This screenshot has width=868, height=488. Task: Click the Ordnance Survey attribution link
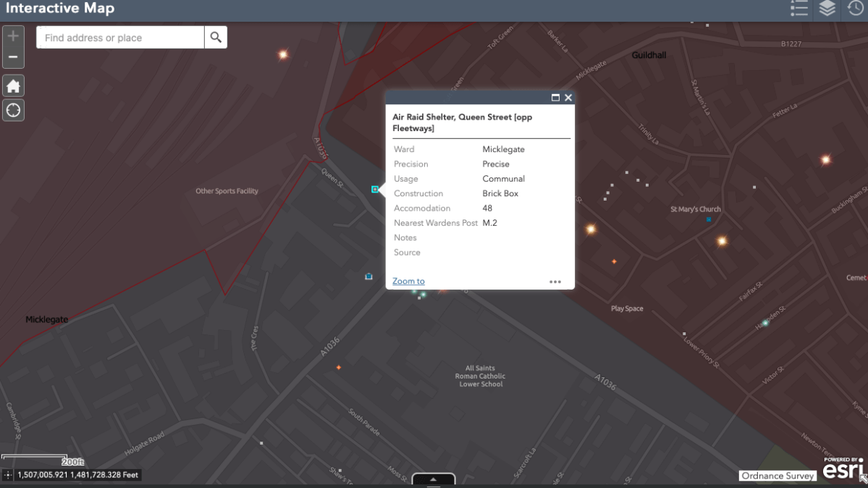point(777,476)
